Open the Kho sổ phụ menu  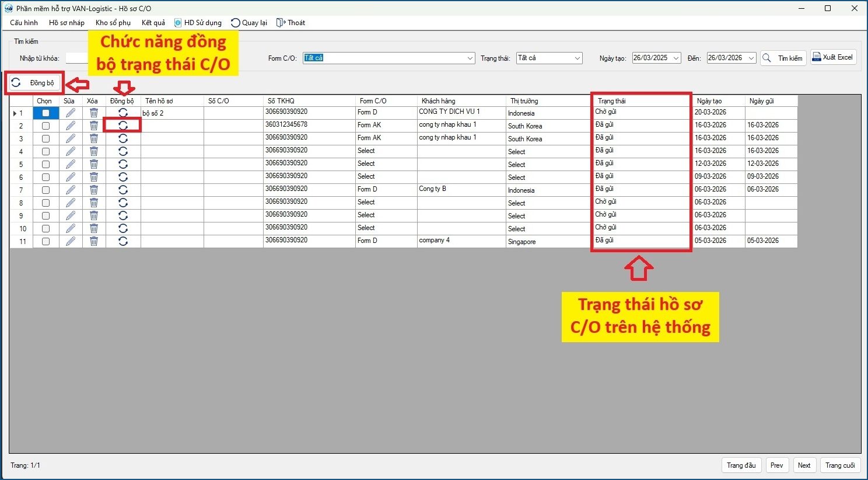point(113,23)
